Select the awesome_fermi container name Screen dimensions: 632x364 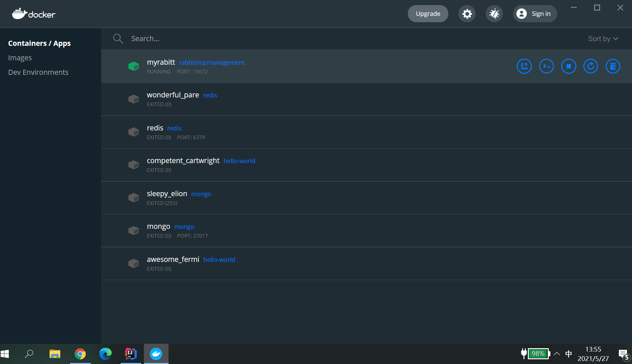coord(173,260)
